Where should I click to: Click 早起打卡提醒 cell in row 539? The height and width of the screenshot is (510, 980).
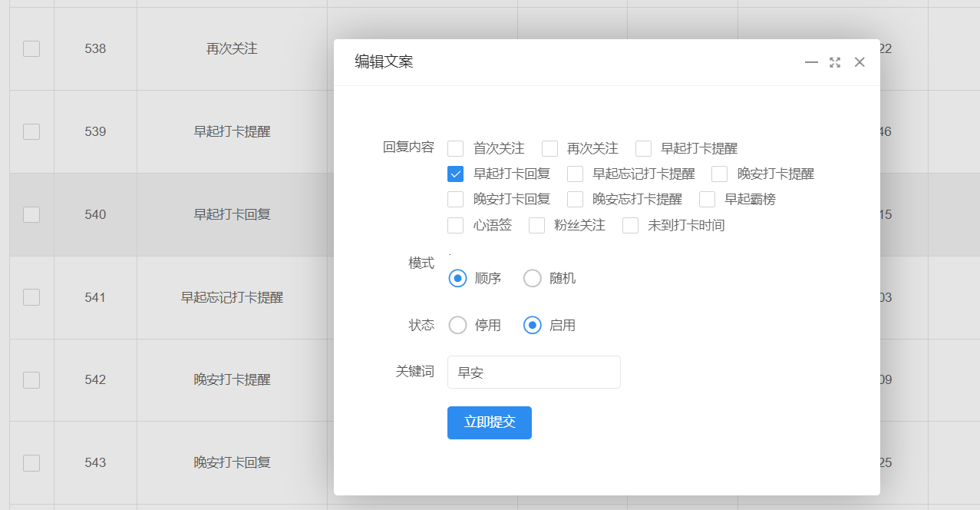tap(232, 131)
